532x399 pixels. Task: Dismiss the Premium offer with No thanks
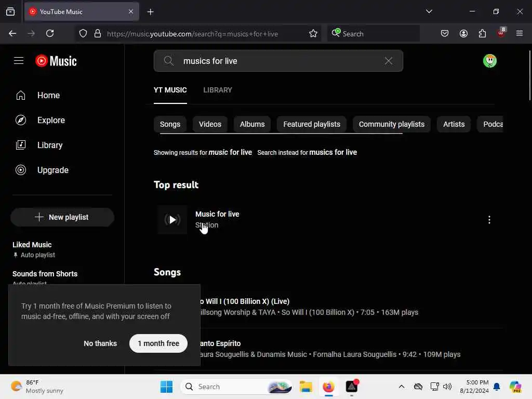(100, 343)
